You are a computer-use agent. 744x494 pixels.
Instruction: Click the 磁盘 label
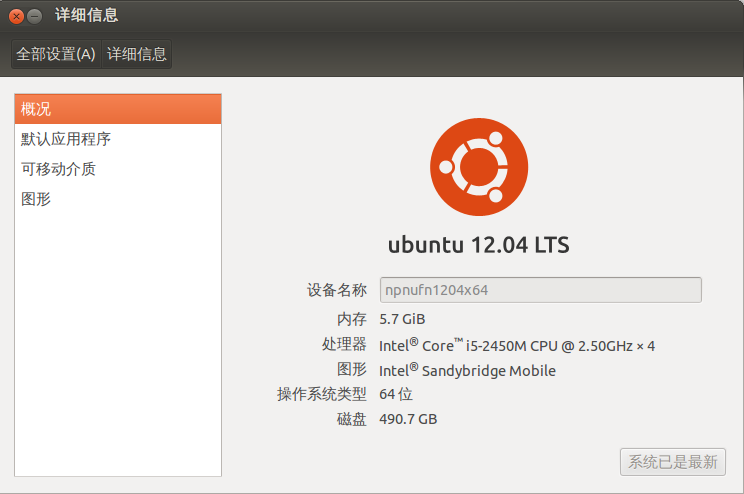[x=352, y=419]
